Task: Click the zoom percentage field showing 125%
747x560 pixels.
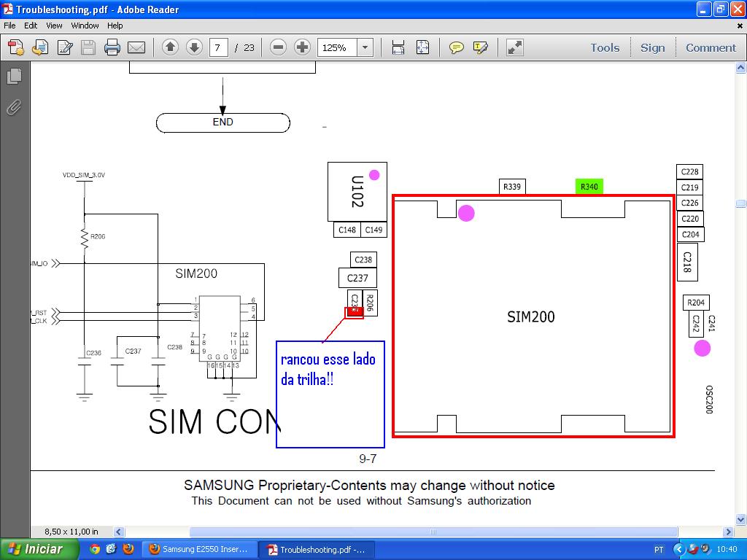Action: pos(337,47)
